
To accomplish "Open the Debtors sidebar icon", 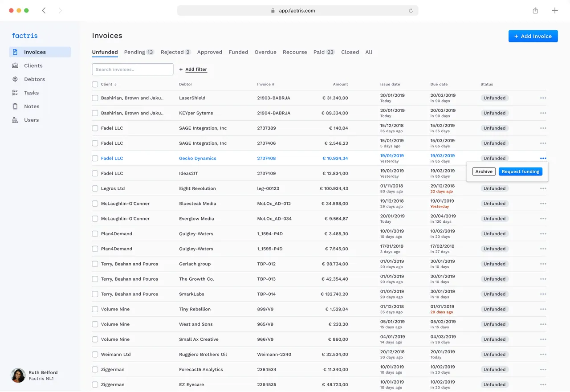I will (15, 79).
